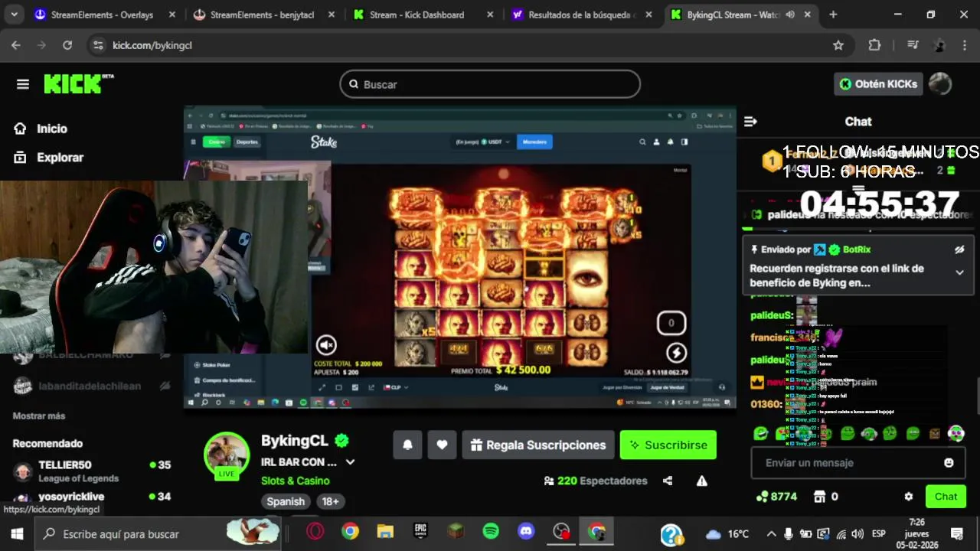Open Spotify from taskbar
980x551 pixels.
pyautogui.click(x=491, y=532)
